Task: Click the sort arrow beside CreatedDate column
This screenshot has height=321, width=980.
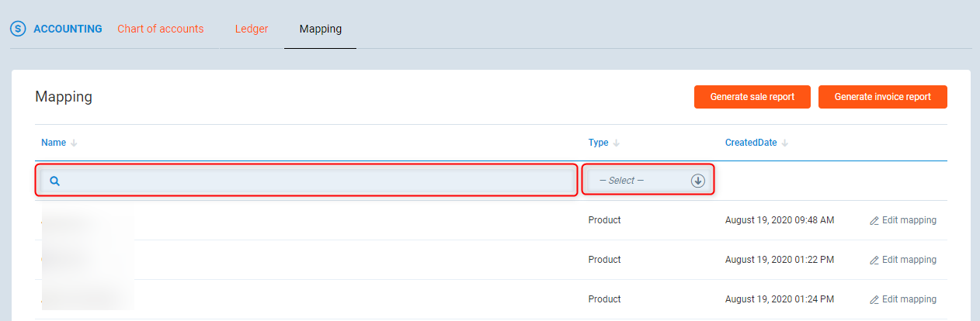Action: click(x=785, y=143)
